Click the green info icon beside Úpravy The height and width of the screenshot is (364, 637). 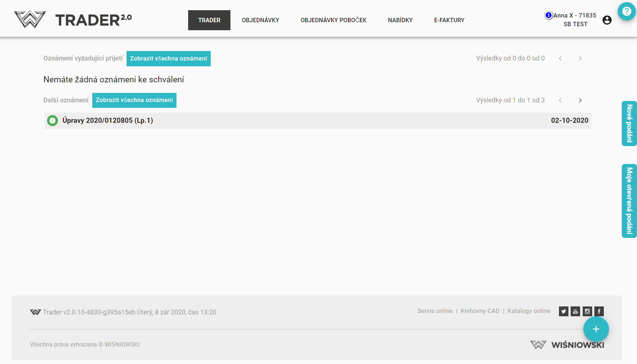(x=53, y=121)
